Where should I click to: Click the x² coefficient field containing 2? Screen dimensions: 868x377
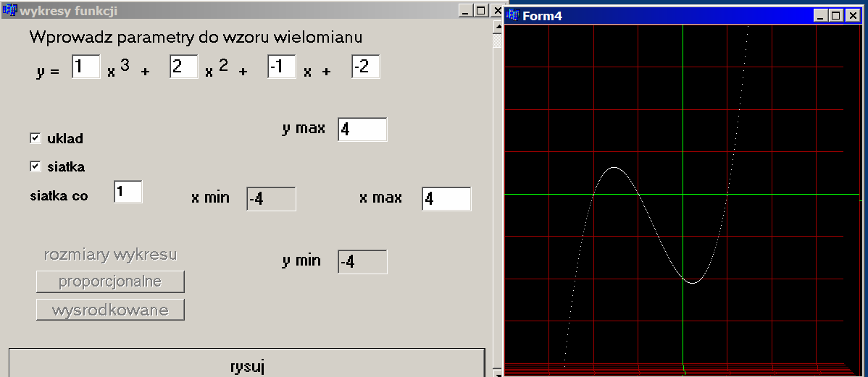(184, 67)
